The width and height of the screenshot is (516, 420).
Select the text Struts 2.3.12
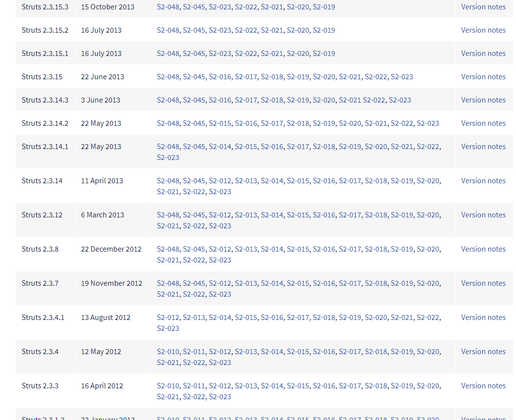42,215
